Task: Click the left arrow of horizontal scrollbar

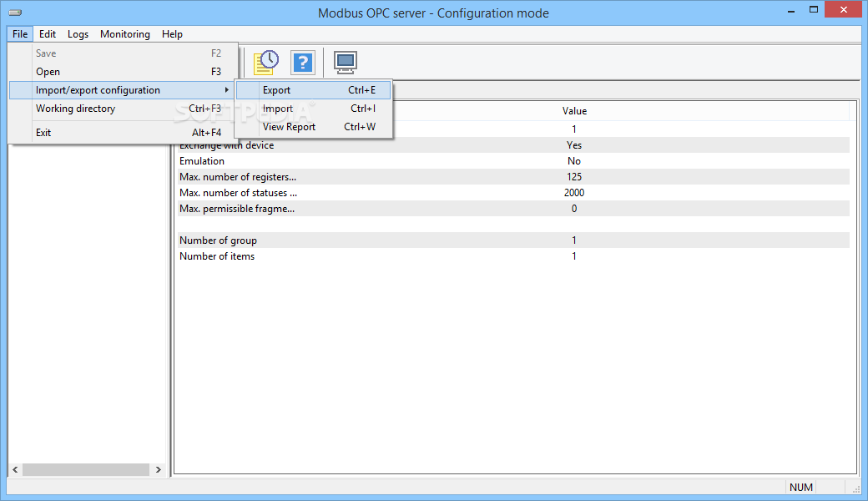Action: point(16,469)
